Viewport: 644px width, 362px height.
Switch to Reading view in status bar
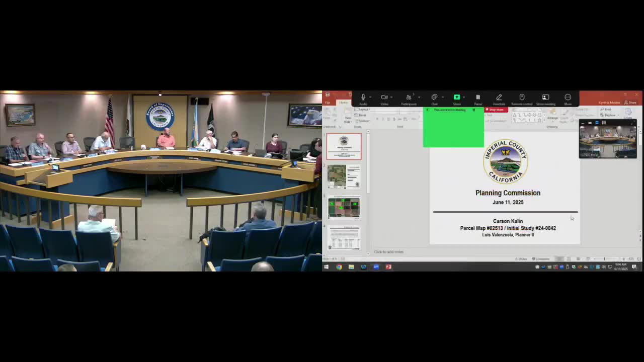(x=578, y=259)
